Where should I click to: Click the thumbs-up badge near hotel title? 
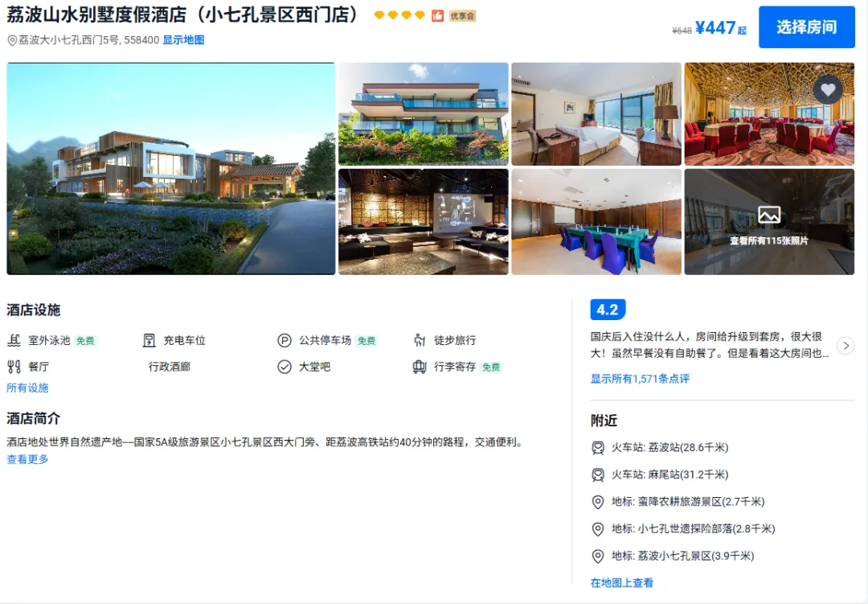click(438, 15)
